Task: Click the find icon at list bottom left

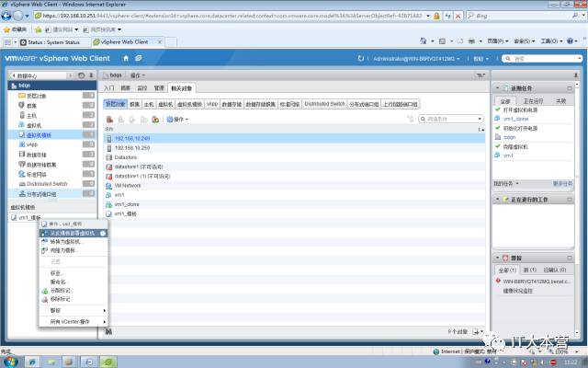Action: (108, 331)
